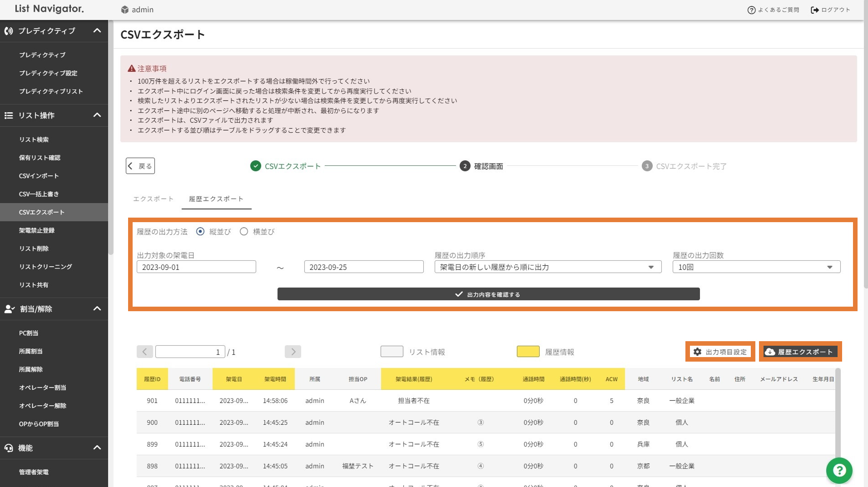Viewport: 868px width, 487px height.
Task: Open FAQ via the question circle icon
Action: tap(751, 10)
